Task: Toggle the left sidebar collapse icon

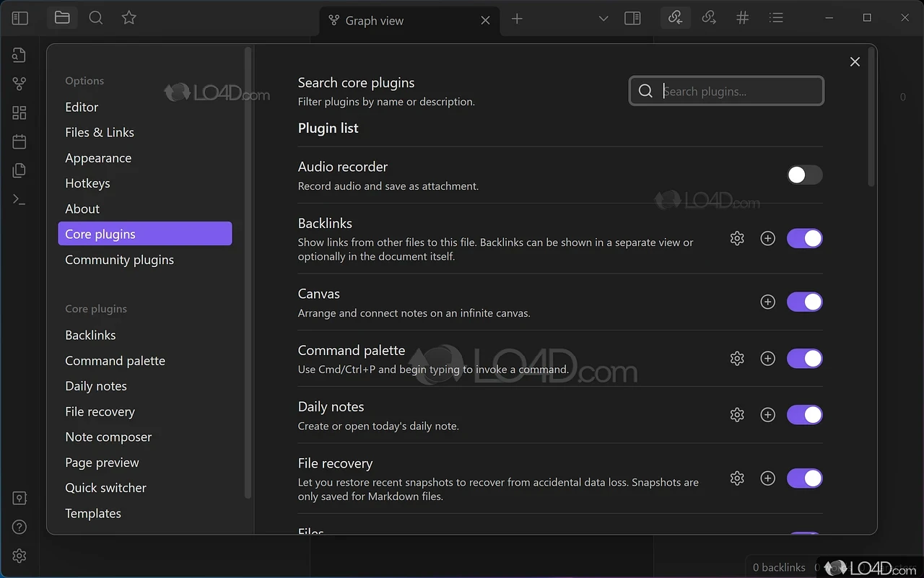Action: [x=19, y=19]
